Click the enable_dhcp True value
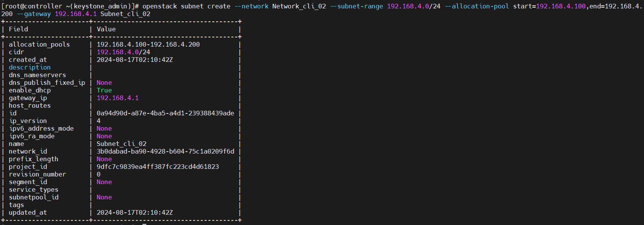The width and height of the screenshot is (644, 225). click(x=104, y=90)
